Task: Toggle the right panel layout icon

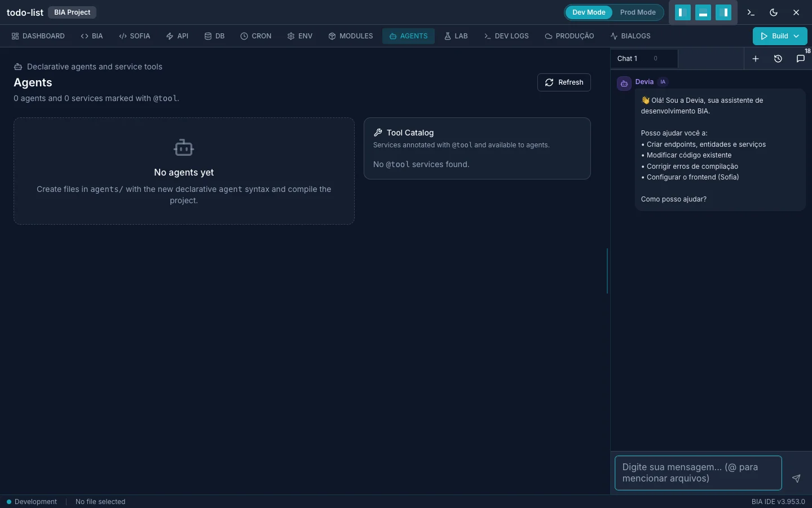Action: [x=723, y=12]
